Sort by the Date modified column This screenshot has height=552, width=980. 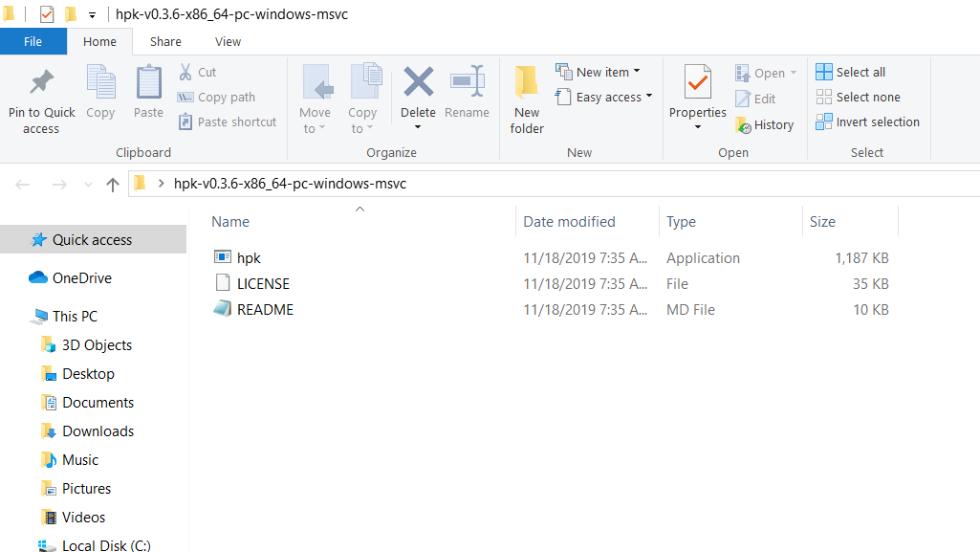point(570,222)
